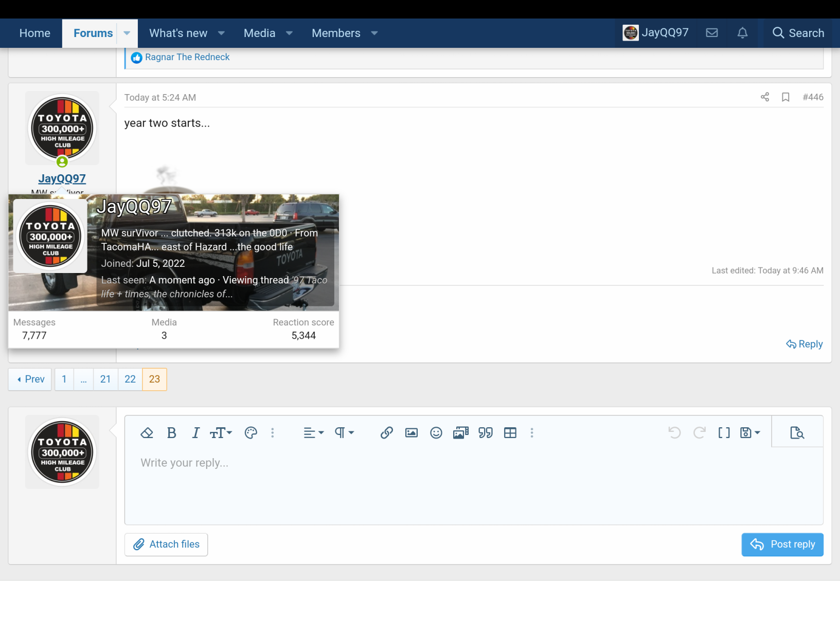
Task: Click the eraser Remove formatting icon
Action: pos(147,433)
